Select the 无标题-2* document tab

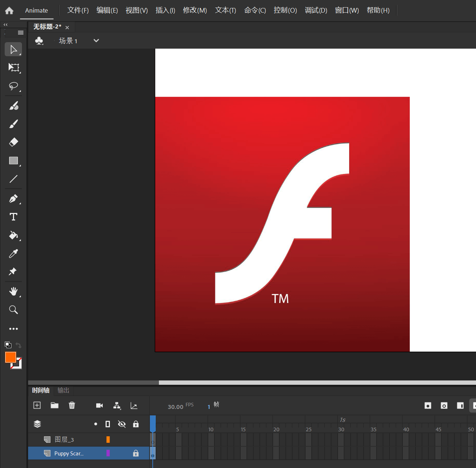coord(47,27)
